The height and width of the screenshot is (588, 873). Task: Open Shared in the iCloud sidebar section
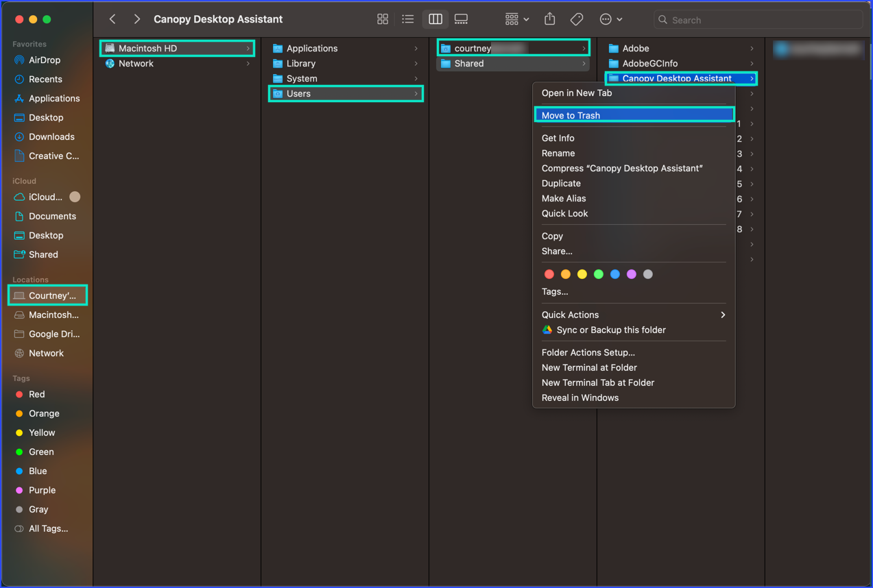(43, 255)
